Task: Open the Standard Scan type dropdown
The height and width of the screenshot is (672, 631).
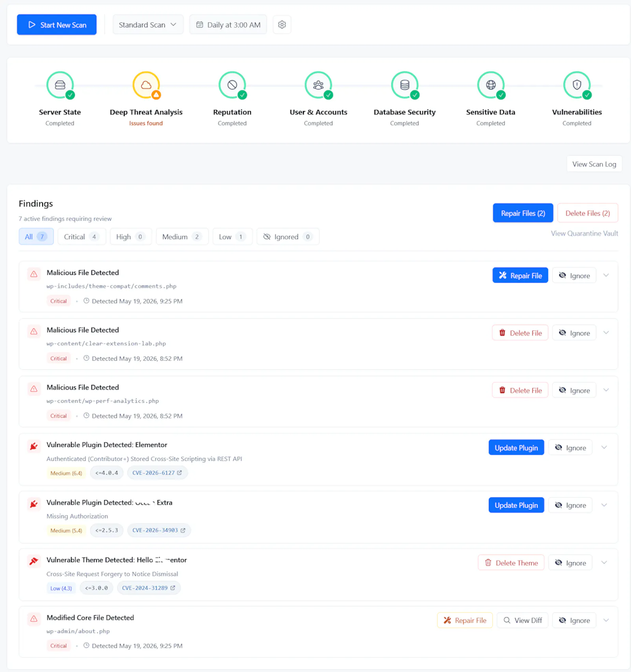Action: click(148, 24)
